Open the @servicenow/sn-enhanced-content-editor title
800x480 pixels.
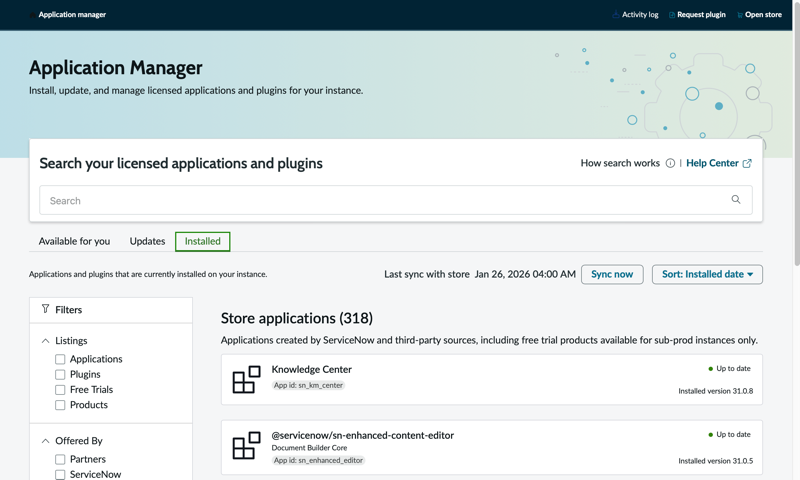[363, 435]
